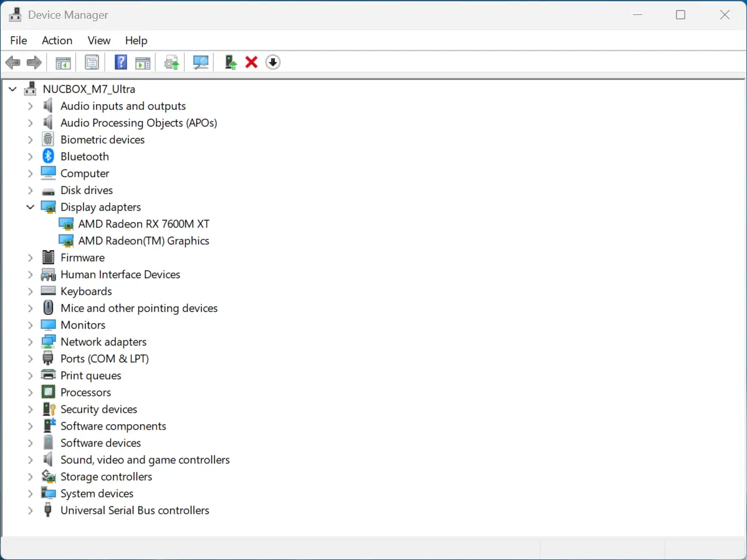The width and height of the screenshot is (747, 560).
Task: Select the NUCBOX_M7_Ultra computer name
Action: click(89, 89)
